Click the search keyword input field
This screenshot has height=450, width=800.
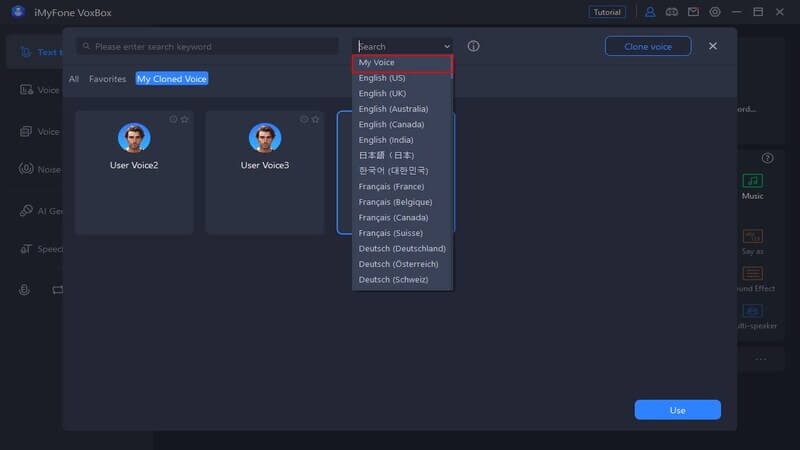click(x=207, y=46)
